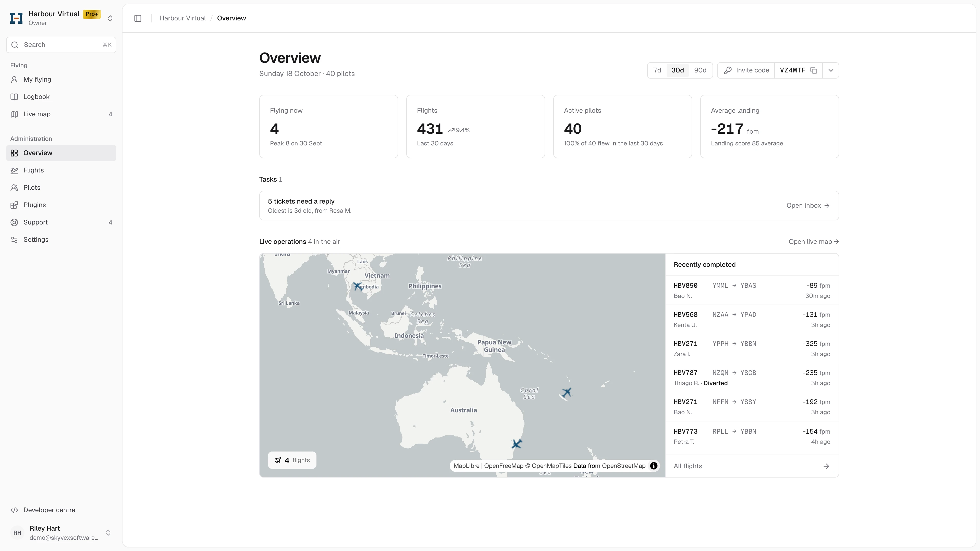Click the Logbook book icon
This screenshot has width=980, height=551.
click(x=15, y=97)
